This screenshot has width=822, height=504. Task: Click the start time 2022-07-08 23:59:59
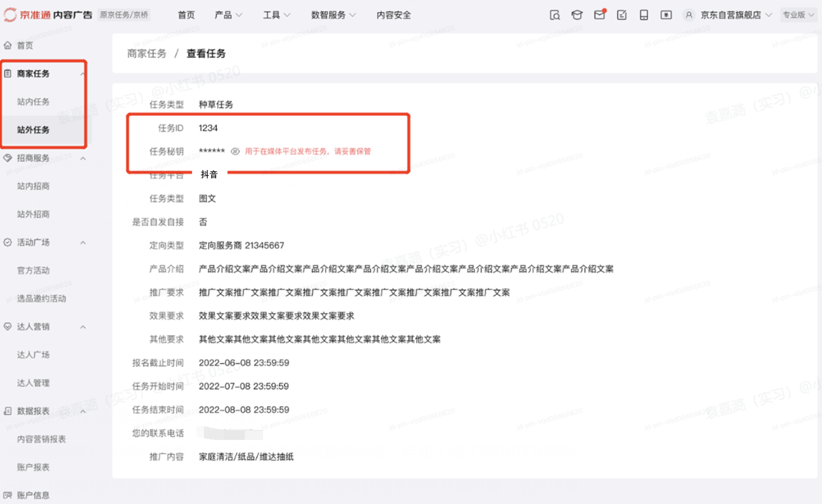[x=244, y=386]
